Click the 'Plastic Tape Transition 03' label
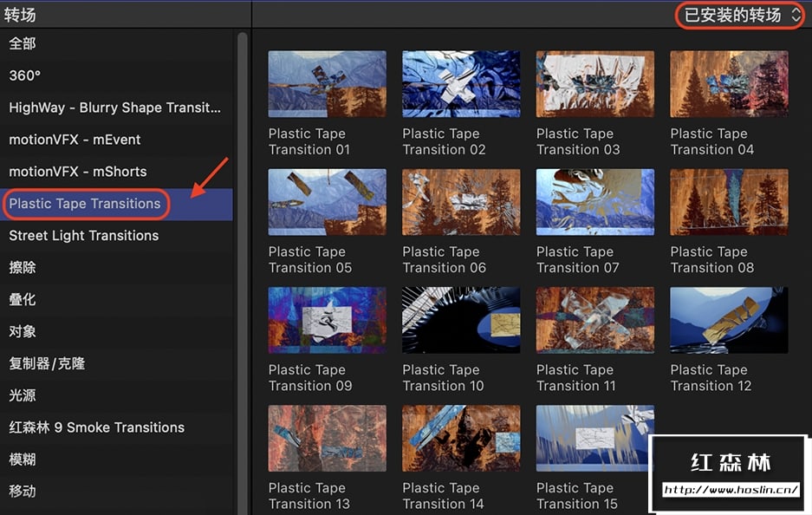The width and height of the screenshot is (812, 515). click(x=578, y=142)
